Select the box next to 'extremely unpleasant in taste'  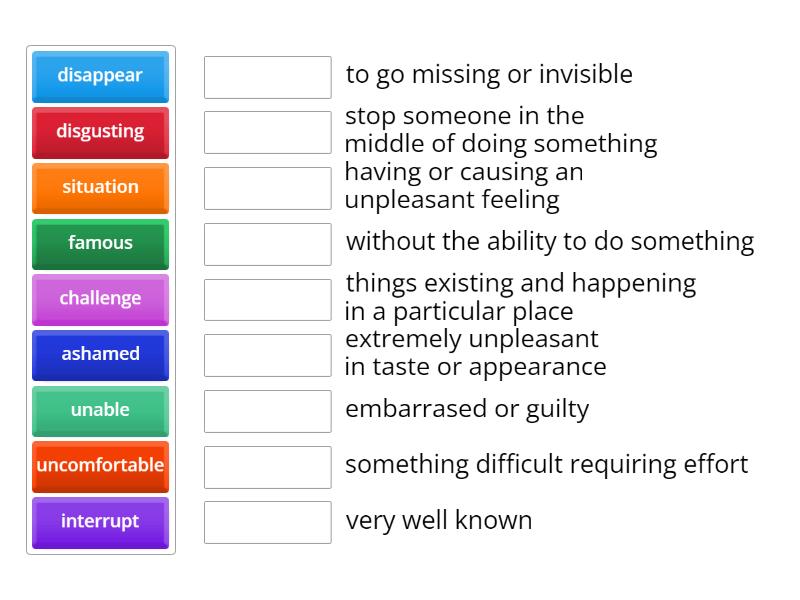[x=266, y=354]
